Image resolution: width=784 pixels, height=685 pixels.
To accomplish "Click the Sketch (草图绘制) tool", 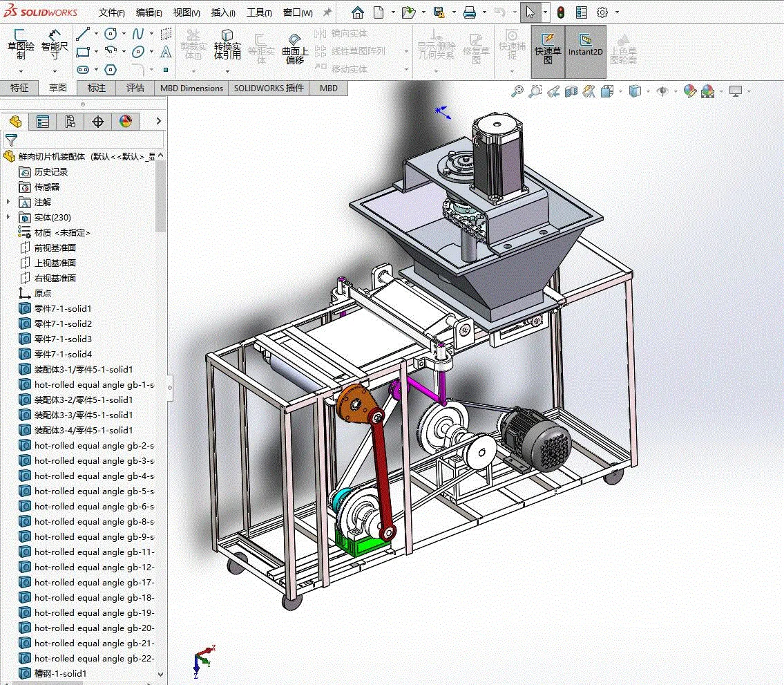I will point(21,44).
